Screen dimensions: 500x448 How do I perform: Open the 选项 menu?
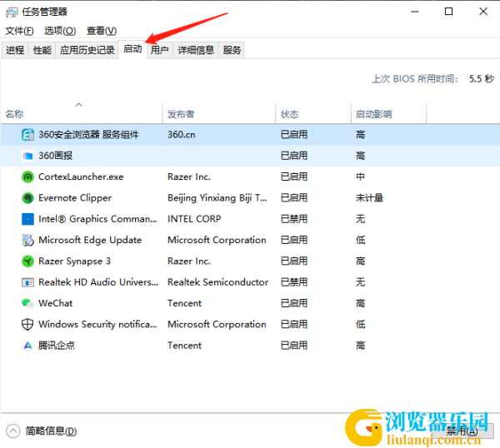click(59, 31)
